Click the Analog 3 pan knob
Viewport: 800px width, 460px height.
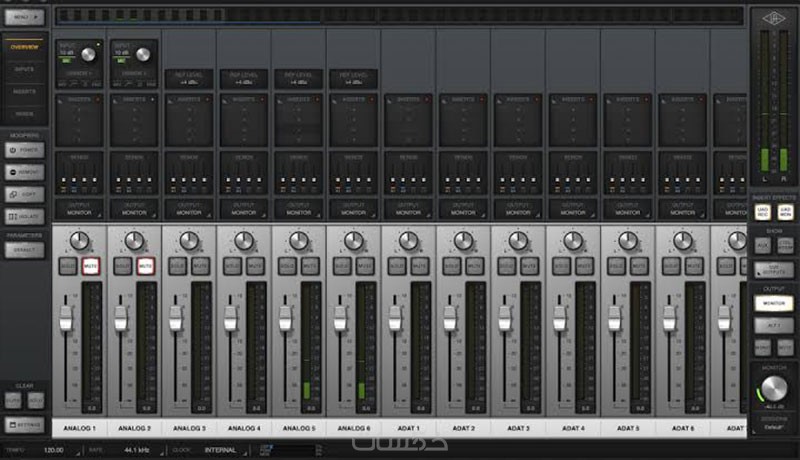[x=189, y=241]
